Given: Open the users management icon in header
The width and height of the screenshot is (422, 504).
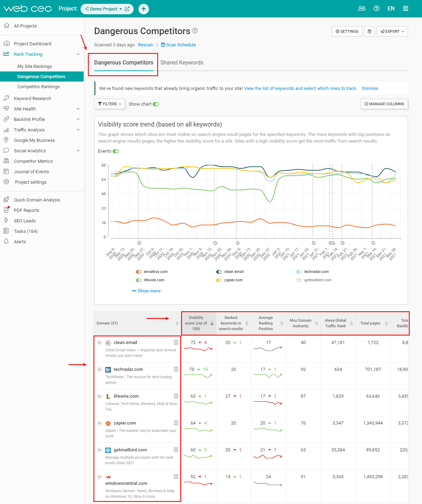Looking at the screenshot, I should coord(362,8).
